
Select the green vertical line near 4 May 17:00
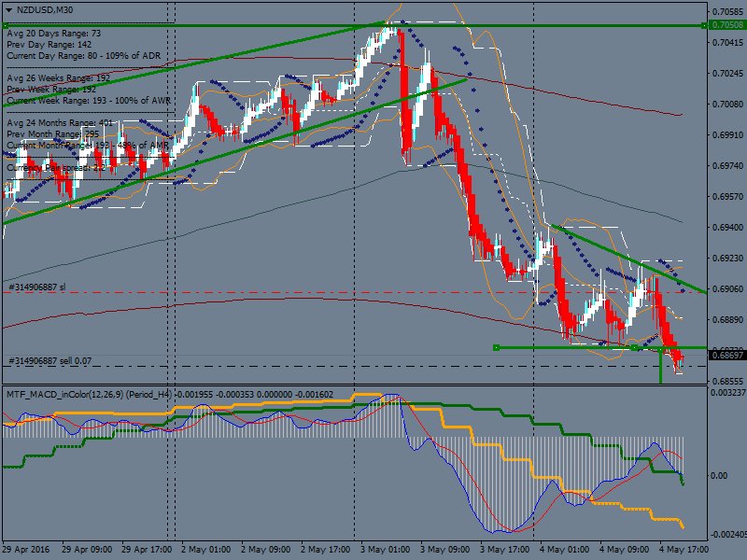pos(660,365)
